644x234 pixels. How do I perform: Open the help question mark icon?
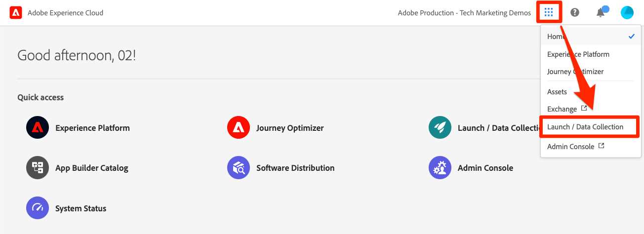(x=575, y=13)
